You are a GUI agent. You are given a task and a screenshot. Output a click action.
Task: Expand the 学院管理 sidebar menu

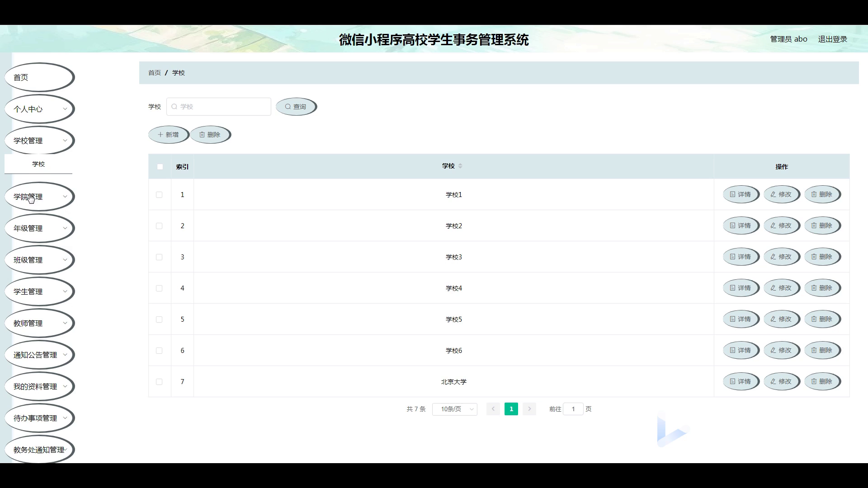pos(39,197)
